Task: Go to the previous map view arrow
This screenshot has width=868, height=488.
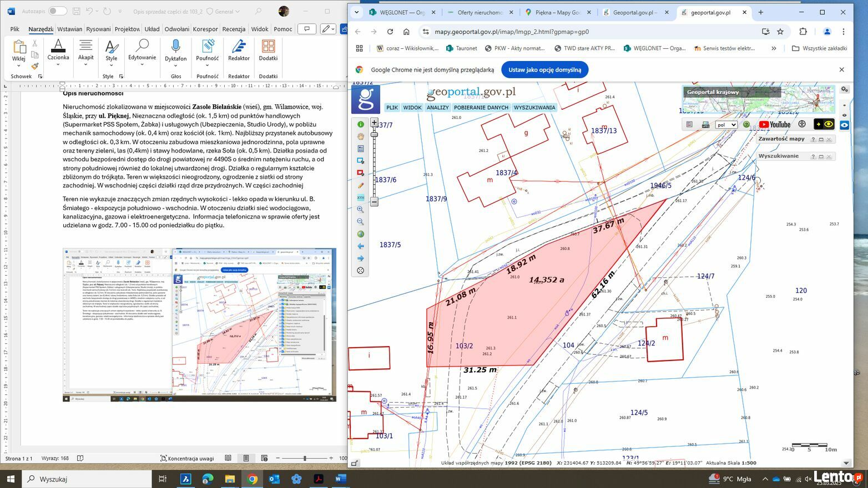Action: point(361,246)
